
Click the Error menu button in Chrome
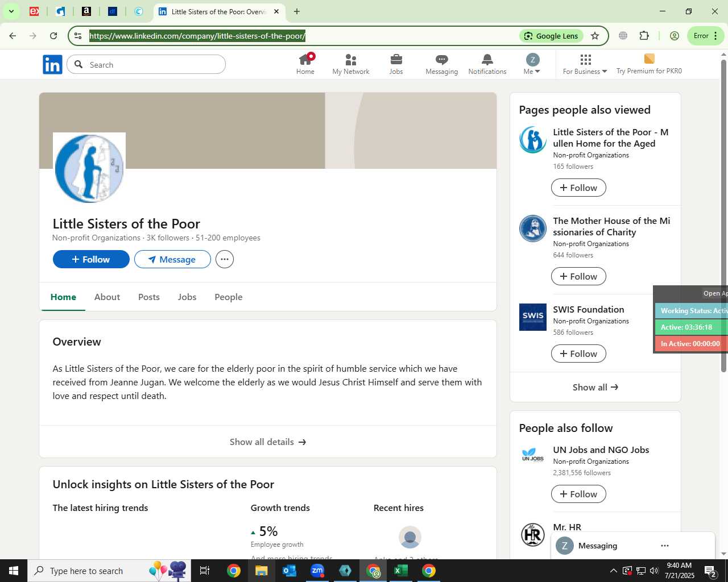point(705,36)
